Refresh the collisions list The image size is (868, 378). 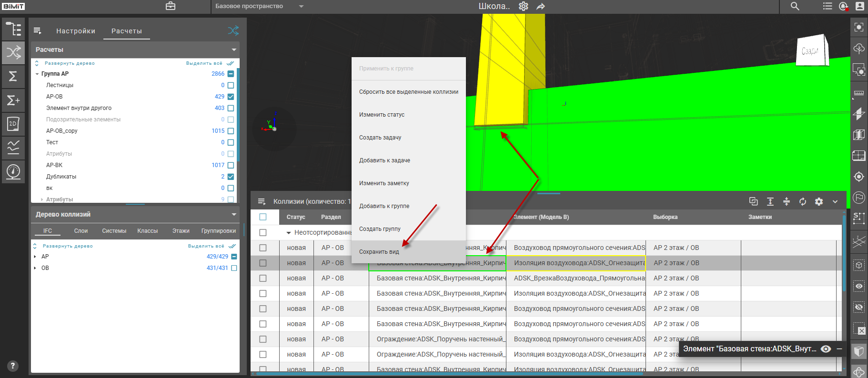point(802,201)
